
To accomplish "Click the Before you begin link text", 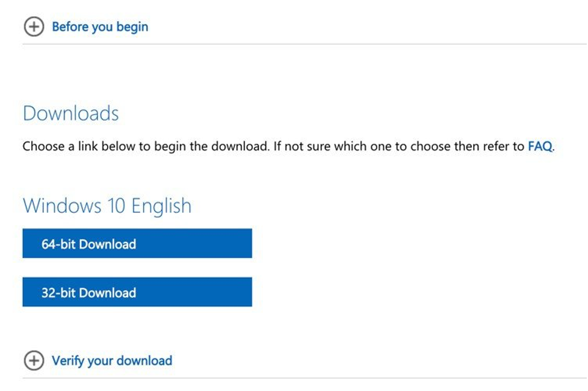I will point(100,27).
